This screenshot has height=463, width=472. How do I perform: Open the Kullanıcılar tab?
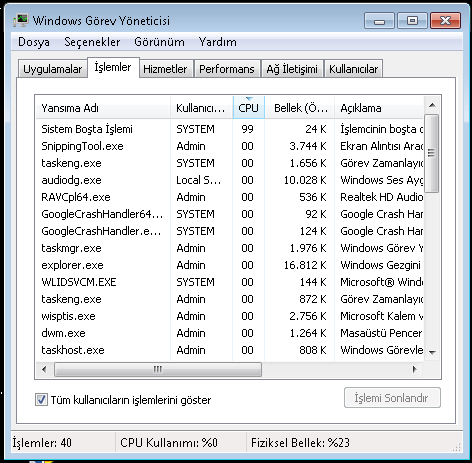pyautogui.click(x=353, y=69)
